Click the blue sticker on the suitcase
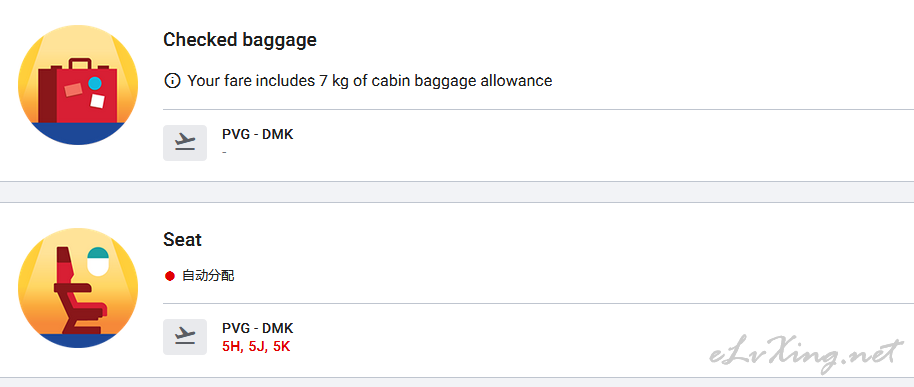The image size is (914, 387). click(x=94, y=83)
